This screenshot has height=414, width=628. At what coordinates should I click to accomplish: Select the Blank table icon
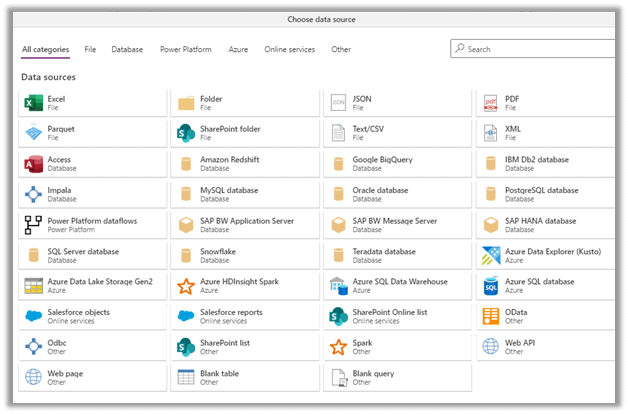click(x=185, y=377)
